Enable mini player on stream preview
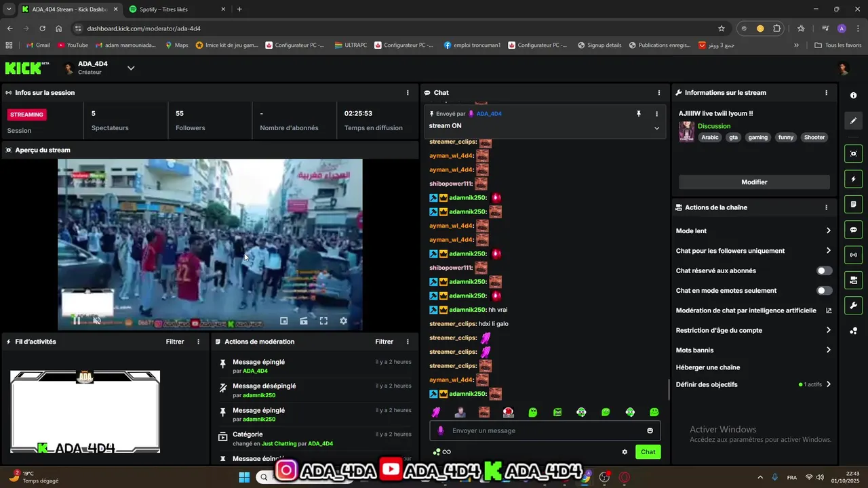 click(284, 321)
